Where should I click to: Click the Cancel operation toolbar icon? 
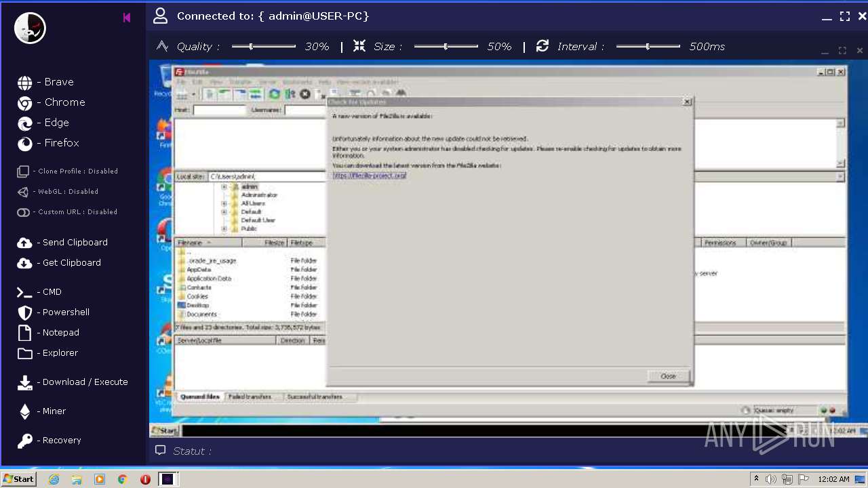click(305, 94)
